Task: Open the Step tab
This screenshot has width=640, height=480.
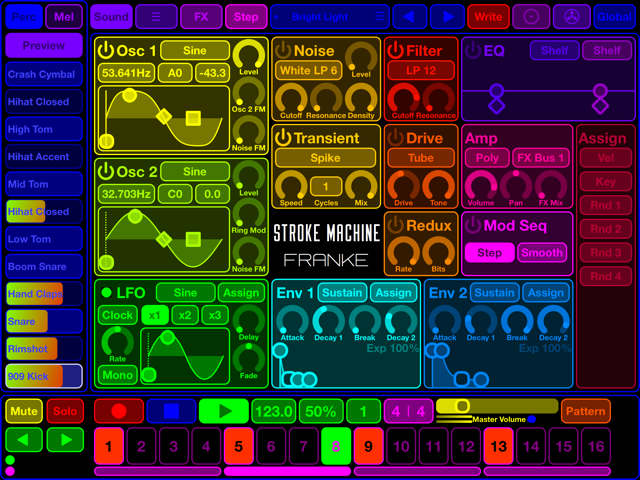Action: click(246, 17)
